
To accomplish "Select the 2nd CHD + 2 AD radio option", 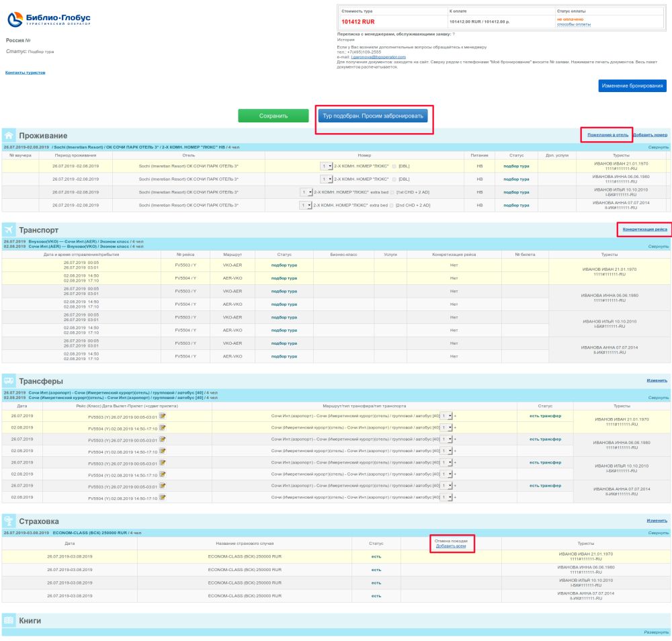I will pyautogui.click(x=392, y=205).
